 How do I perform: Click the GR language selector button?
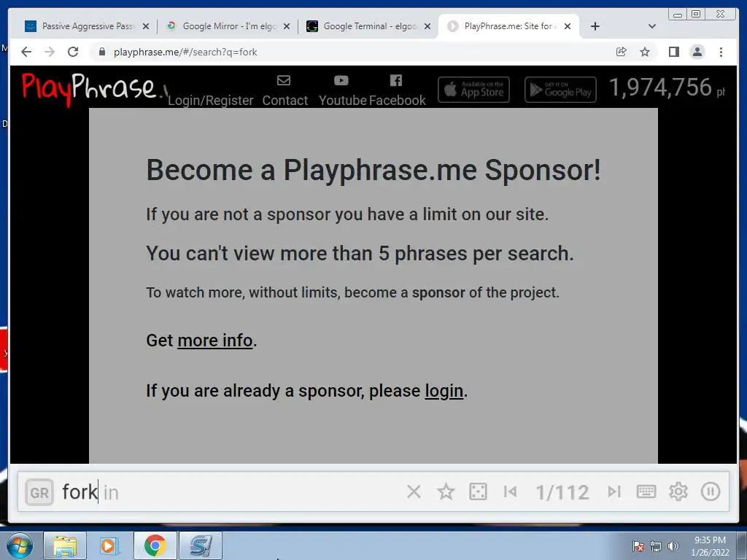pos(39,492)
